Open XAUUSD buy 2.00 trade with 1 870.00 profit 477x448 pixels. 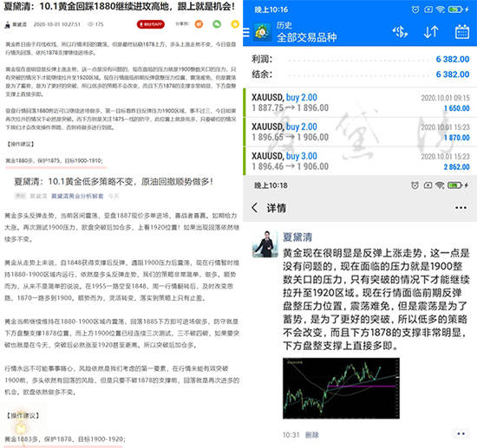(x=360, y=132)
